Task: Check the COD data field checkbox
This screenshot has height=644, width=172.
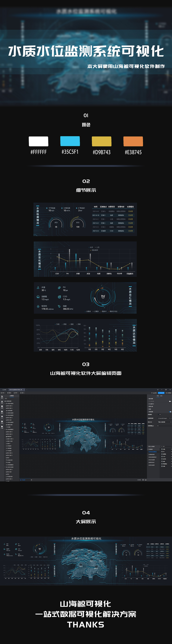Action: [x=162, y=456]
